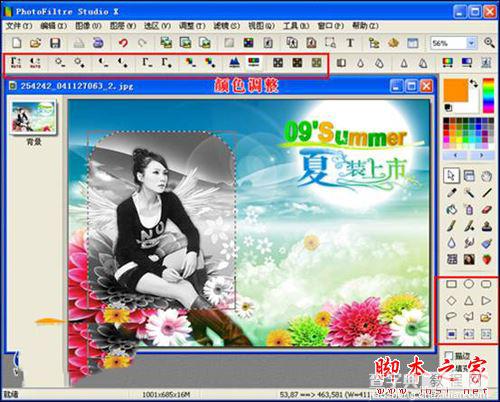The height and width of the screenshot is (402, 500).
Task: Decrease brightness with the sun minus icon
Action: click(x=60, y=62)
